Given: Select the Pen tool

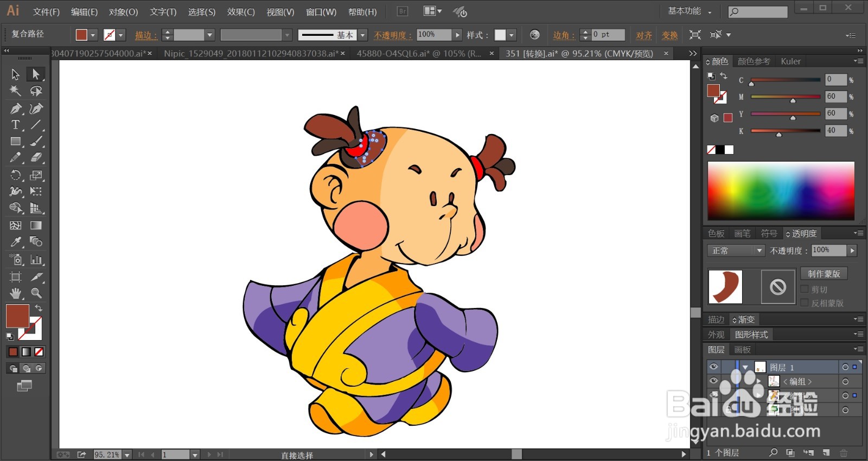Looking at the screenshot, I should [x=15, y=108].
